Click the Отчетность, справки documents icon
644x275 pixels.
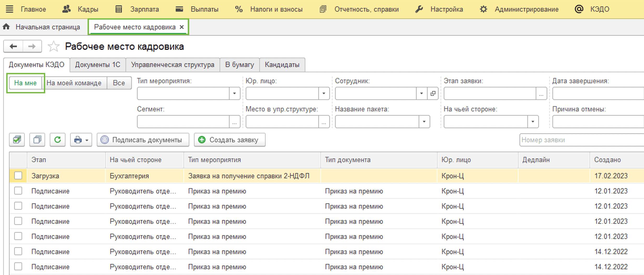(323, 9)
